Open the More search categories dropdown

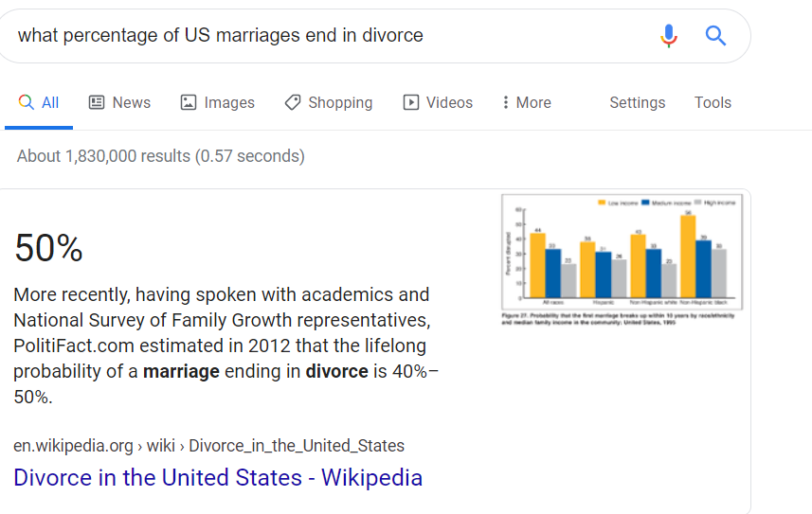[527, 102]
